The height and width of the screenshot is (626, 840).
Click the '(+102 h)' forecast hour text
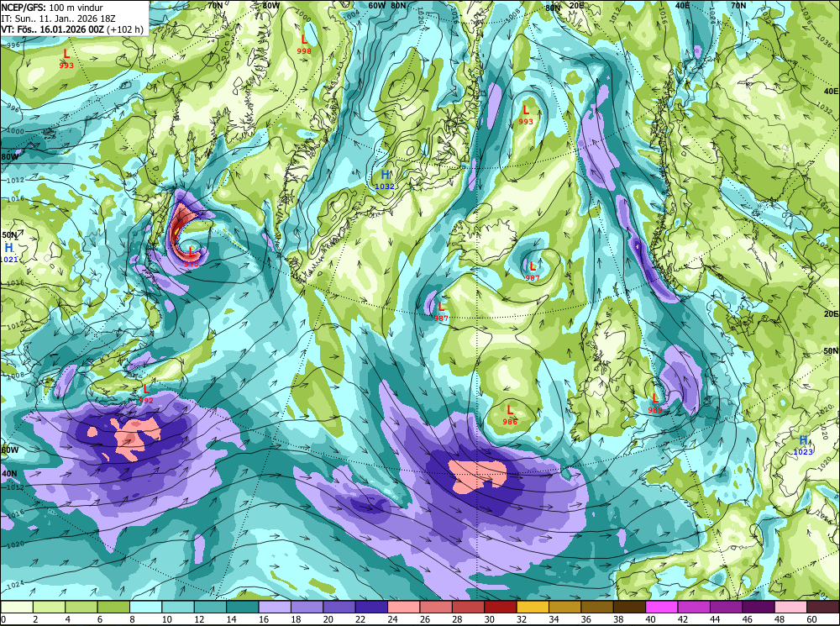point(125,29)
